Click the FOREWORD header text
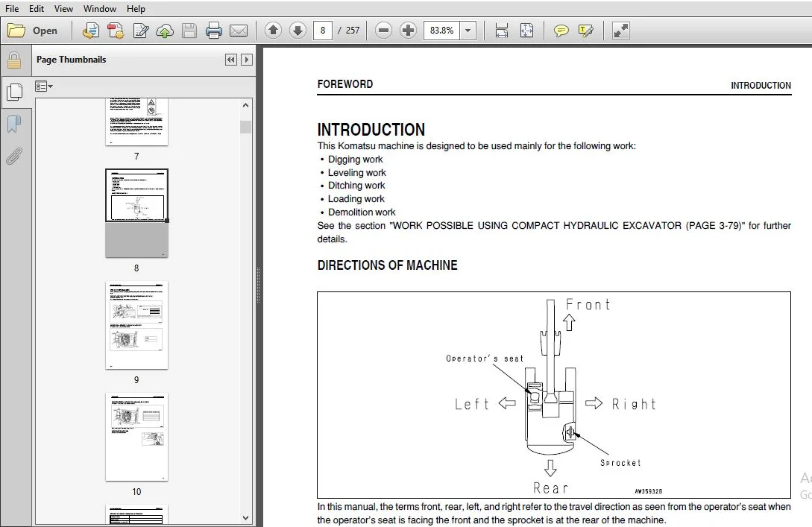Image resolution: width=812 pixels, height=527 pixels. pos(345,84)
